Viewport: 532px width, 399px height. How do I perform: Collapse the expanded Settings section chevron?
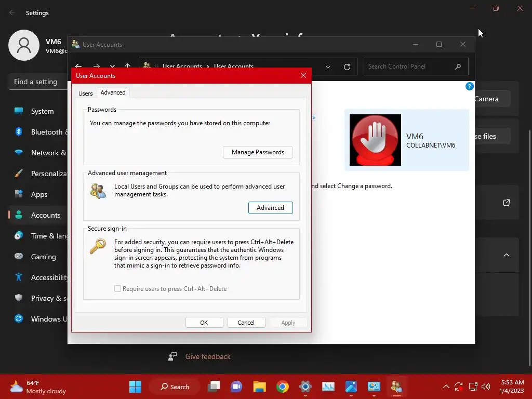pyautogui.click(x=506, y=255)
